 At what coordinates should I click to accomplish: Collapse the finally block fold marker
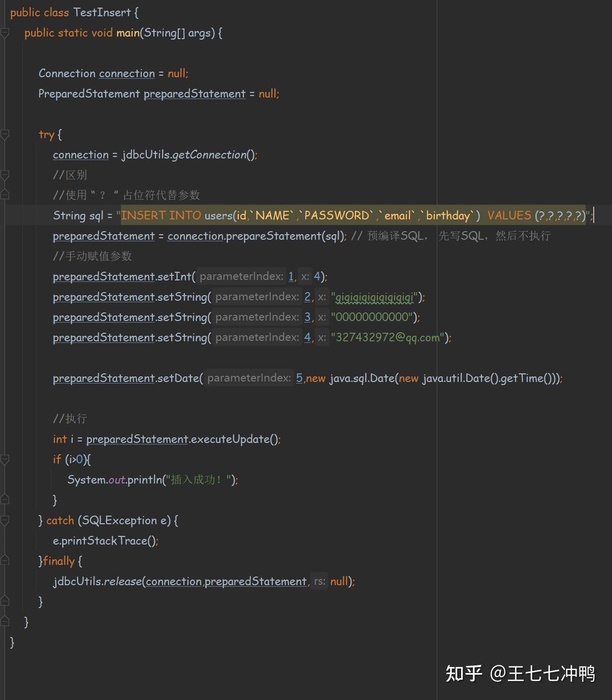5,560
